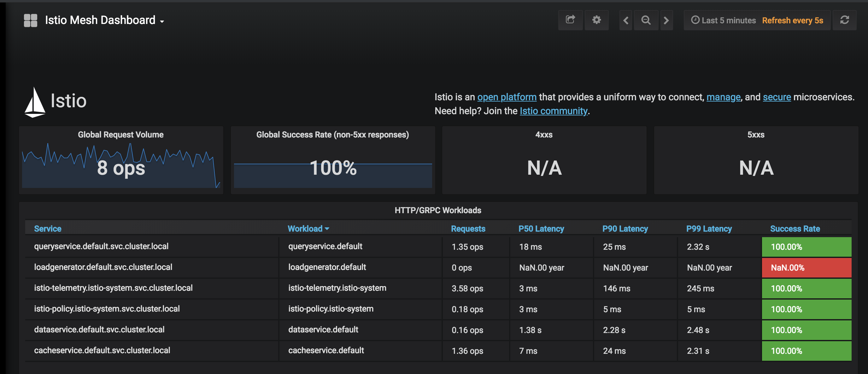The height and width of the screenshot is (374, 868).
Task: Open the Global Success Rate panel title
Action: (332, 134)
